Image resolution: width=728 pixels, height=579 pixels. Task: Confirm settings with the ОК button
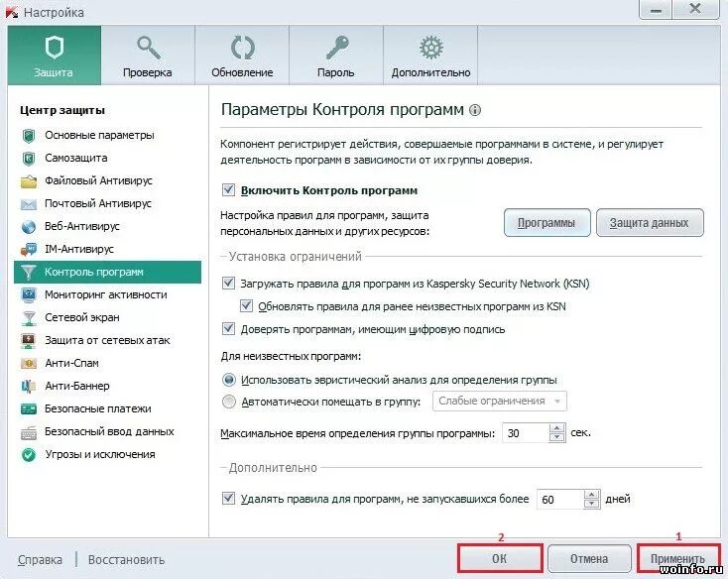(x=500, y=558)
